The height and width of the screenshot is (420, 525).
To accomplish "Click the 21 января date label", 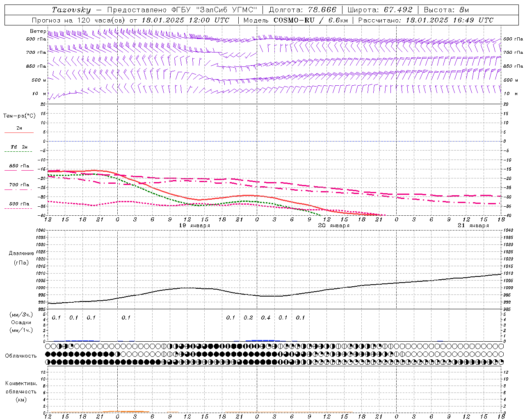I will [473, 226].
